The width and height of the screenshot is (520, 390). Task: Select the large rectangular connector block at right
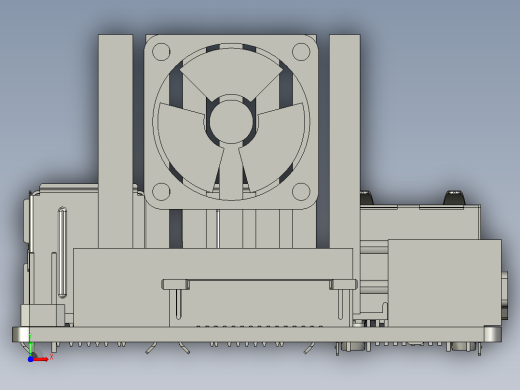[445, 283]
